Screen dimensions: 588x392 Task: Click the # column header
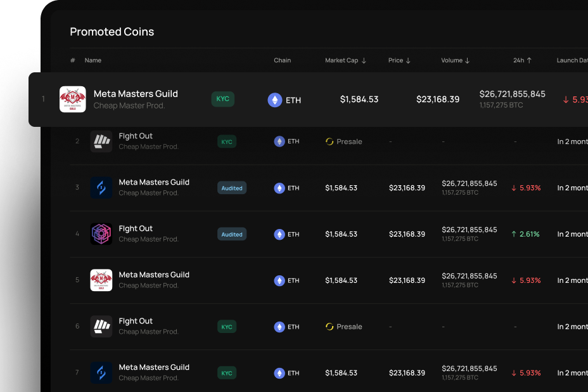coord(73,60)
